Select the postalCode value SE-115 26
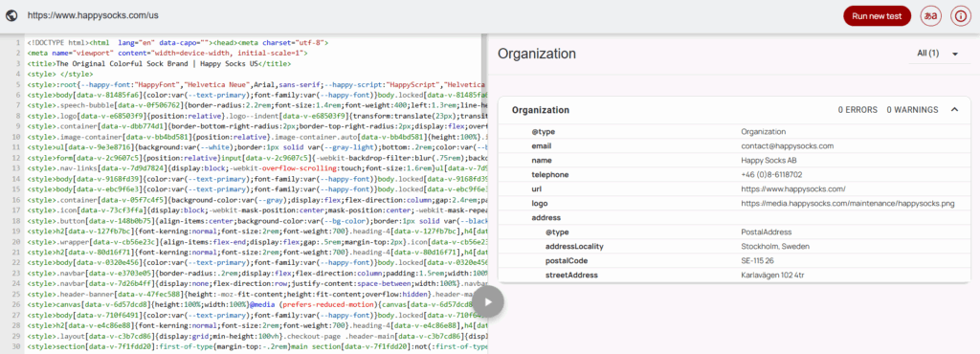The width and height of the screenshot is (980, 354). click(758, 261)
